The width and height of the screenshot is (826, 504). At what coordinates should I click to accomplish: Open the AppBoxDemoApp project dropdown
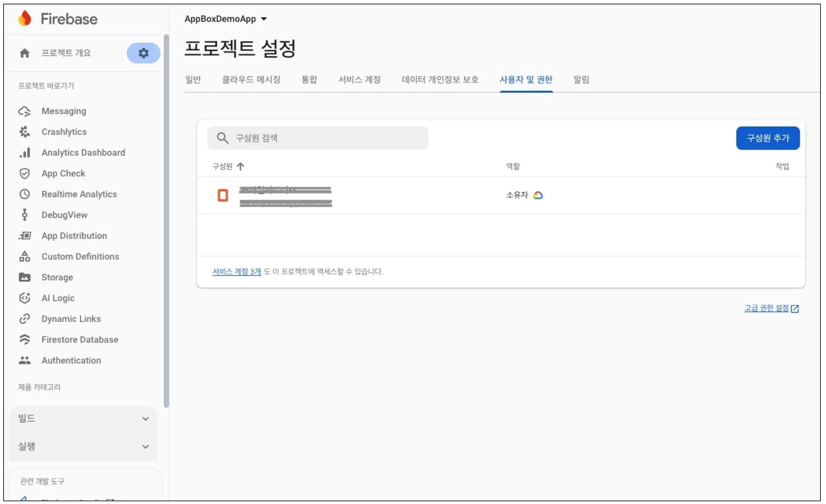click(x=226, y=19)
